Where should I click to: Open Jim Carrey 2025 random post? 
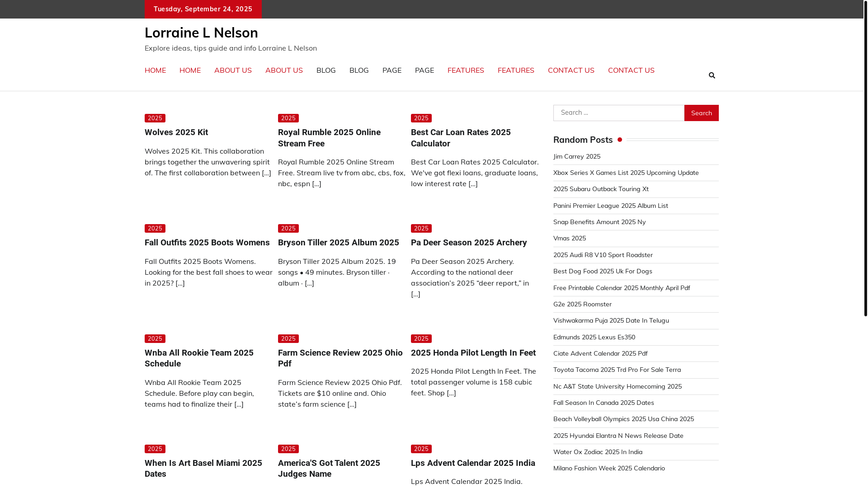pyautogui.click(x=577, y=157)
